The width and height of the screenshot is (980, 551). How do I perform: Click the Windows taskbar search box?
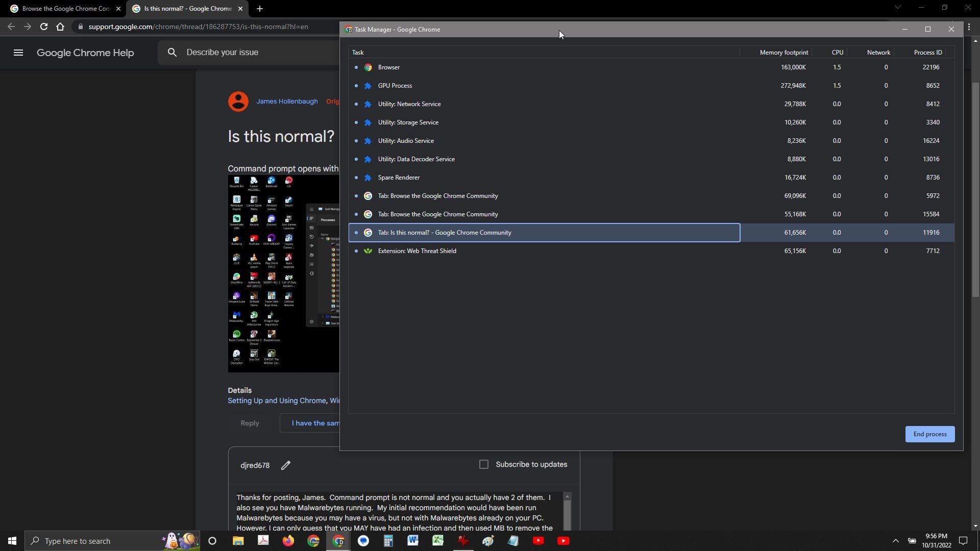tap(112, 541)
